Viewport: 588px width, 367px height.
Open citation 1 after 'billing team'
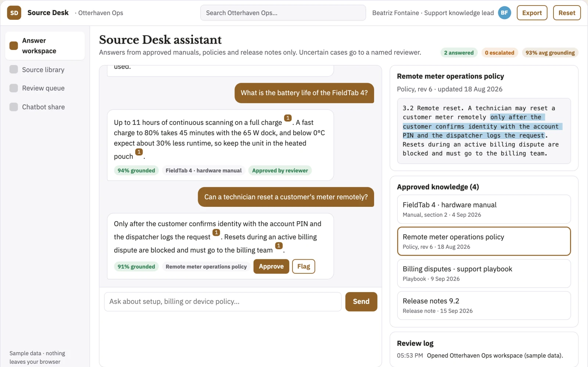pyautogui.click(x=279, y=245)
